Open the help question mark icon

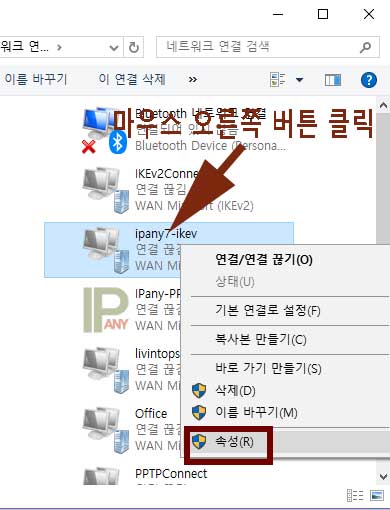coord(369,80)
